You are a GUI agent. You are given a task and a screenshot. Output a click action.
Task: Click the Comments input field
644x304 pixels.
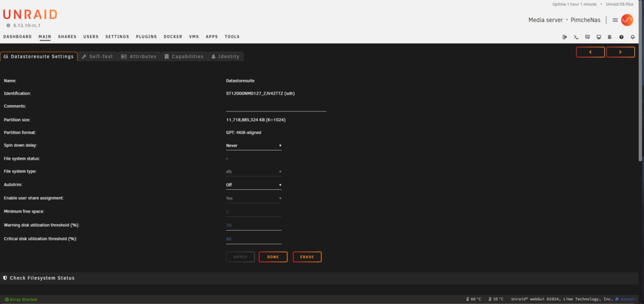(276, 107)
